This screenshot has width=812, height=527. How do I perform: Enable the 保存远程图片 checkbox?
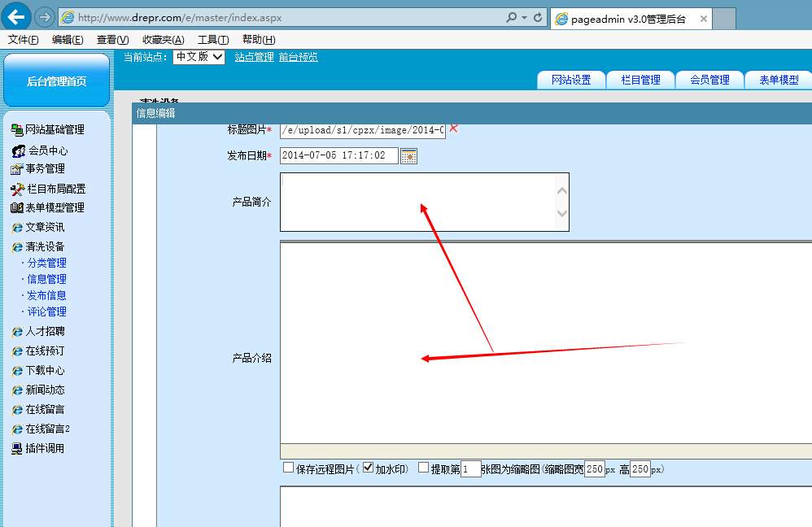pyautogui.click(x=288, y=468)
